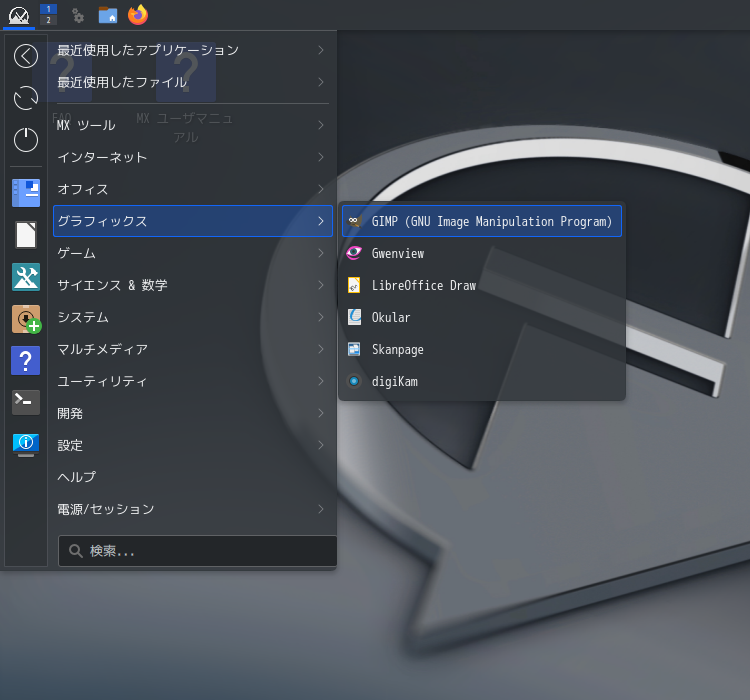750x700 pixels.
Task: Click the システム label
Action: pyautogui.click(x=83, y=317)
